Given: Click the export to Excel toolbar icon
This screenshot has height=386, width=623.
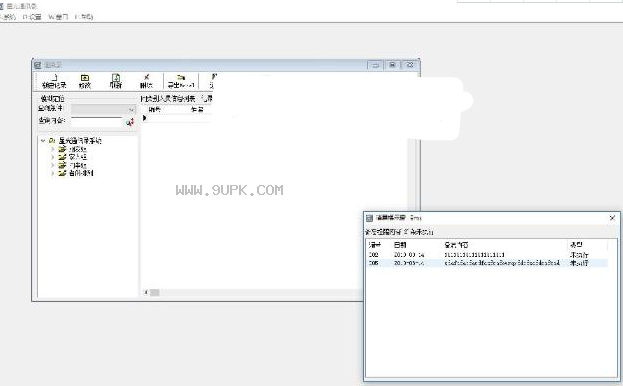Looking at the screenshot, I should (x=181, y=78).
